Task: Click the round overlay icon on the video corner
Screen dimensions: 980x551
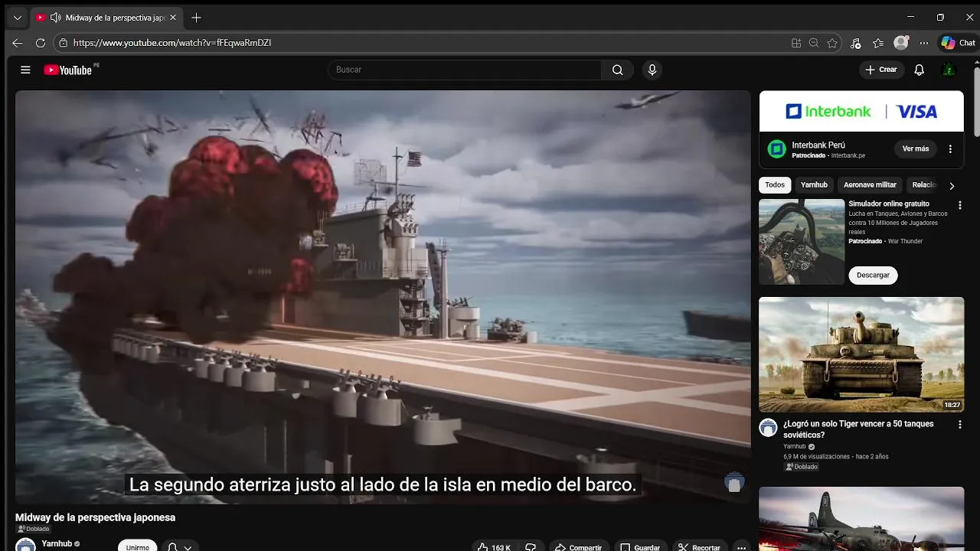Action: pos(734,483)
